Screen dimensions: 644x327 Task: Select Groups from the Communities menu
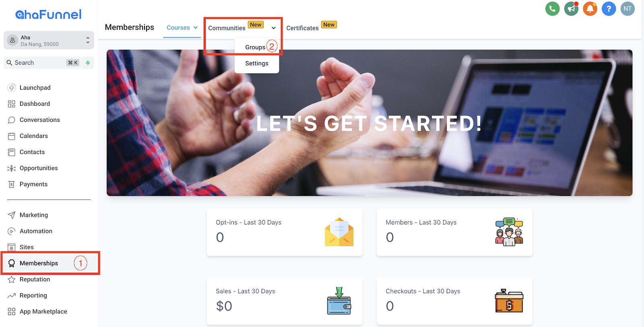[255, 47]
